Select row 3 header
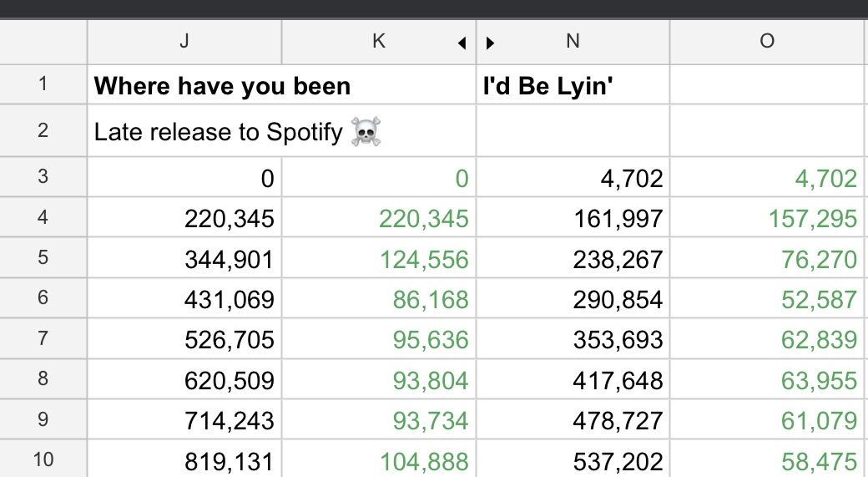868x477 pixels. [43, 177]
